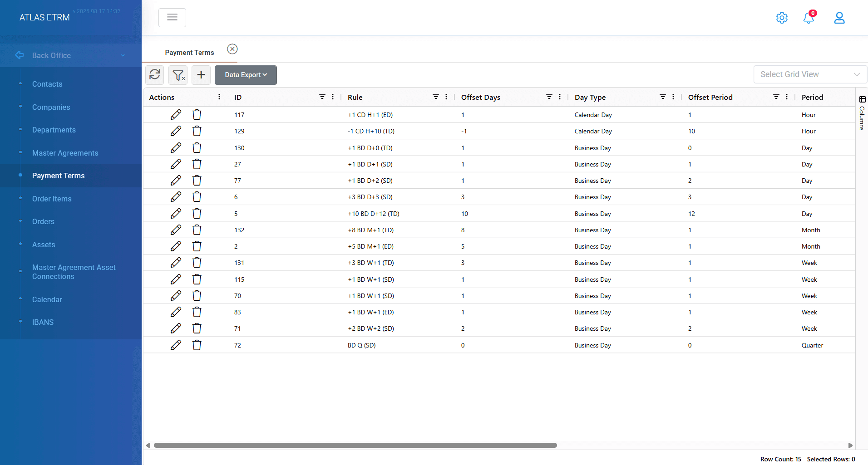Switch to the Payment Terms tab
The width and height of the screenshot is (868, 465).
click(189, 53)
